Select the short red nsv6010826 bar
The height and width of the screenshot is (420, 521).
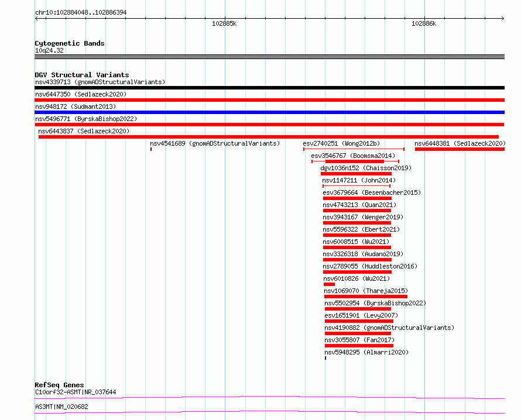click(329, 284)
